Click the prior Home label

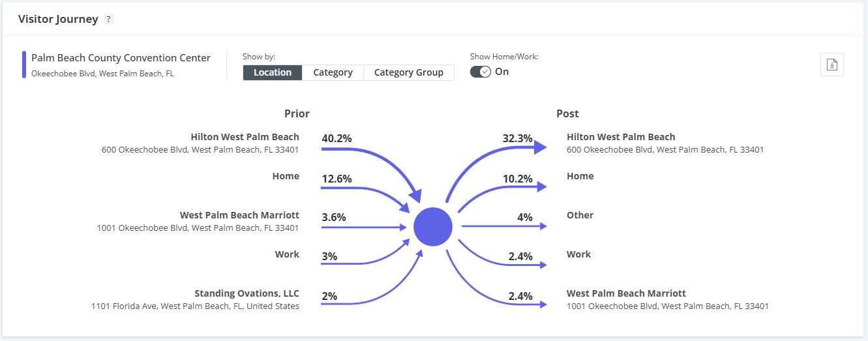pos(286,176)
